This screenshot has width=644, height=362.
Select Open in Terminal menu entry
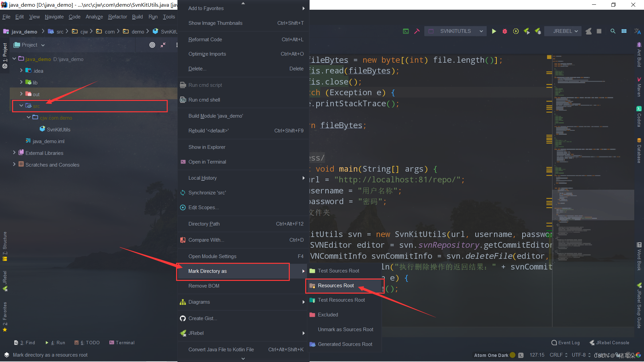click(x=207, y=162)
